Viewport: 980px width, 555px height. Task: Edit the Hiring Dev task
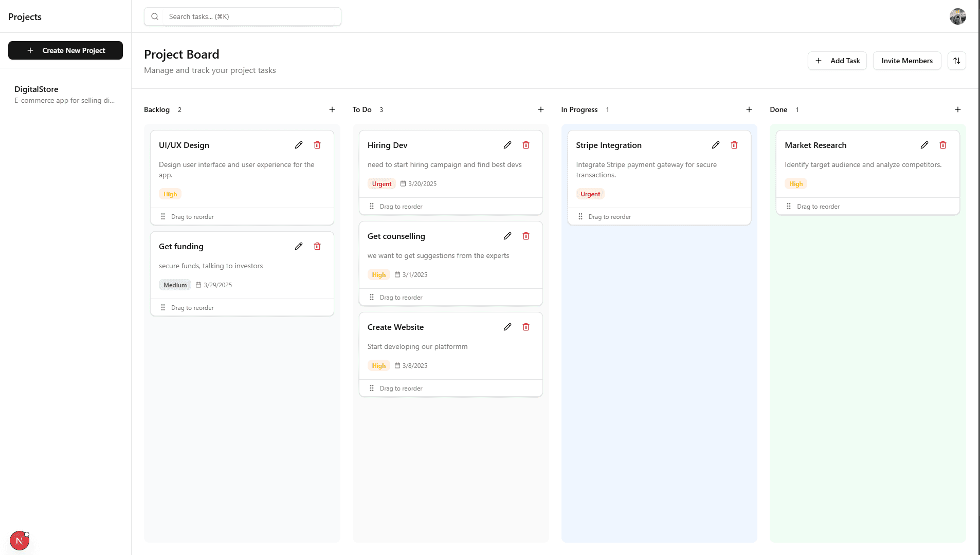(x=507, y=145)
